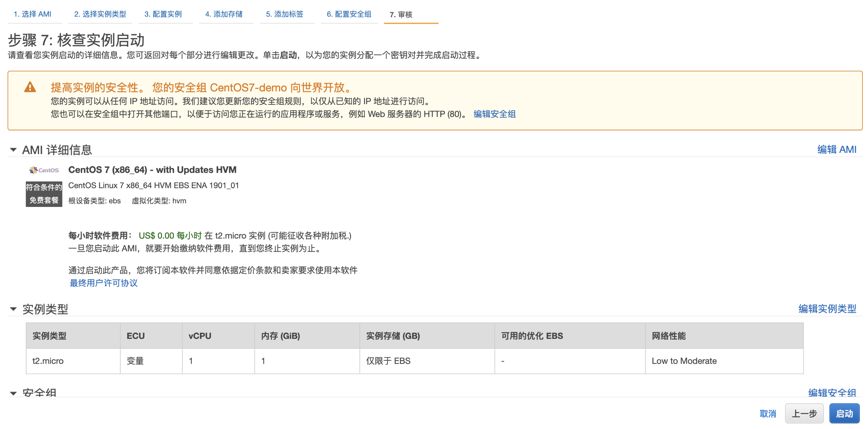868x429 pixels.
Task: Open the 2. 选择实例类型 tab
Action: coord(100,14)
